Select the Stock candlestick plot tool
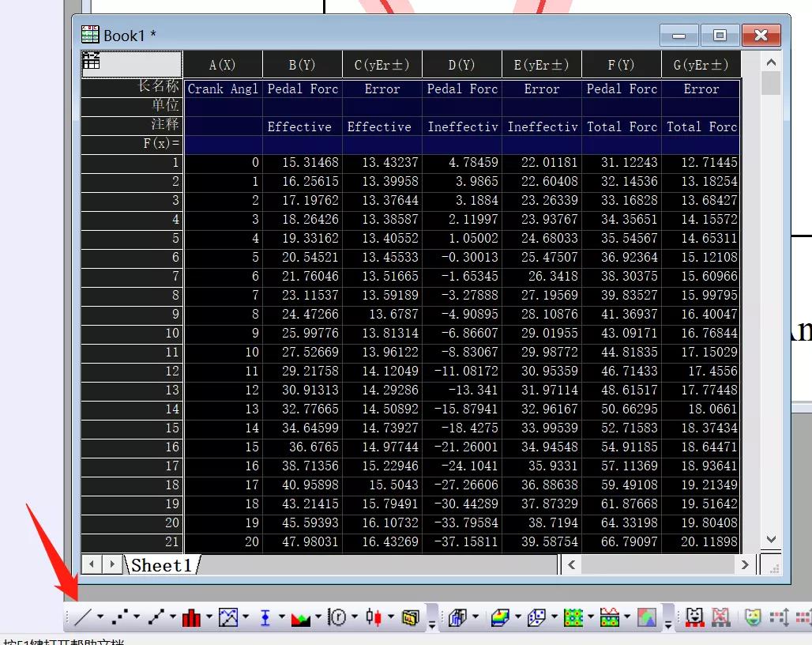 tap(374, 617)
